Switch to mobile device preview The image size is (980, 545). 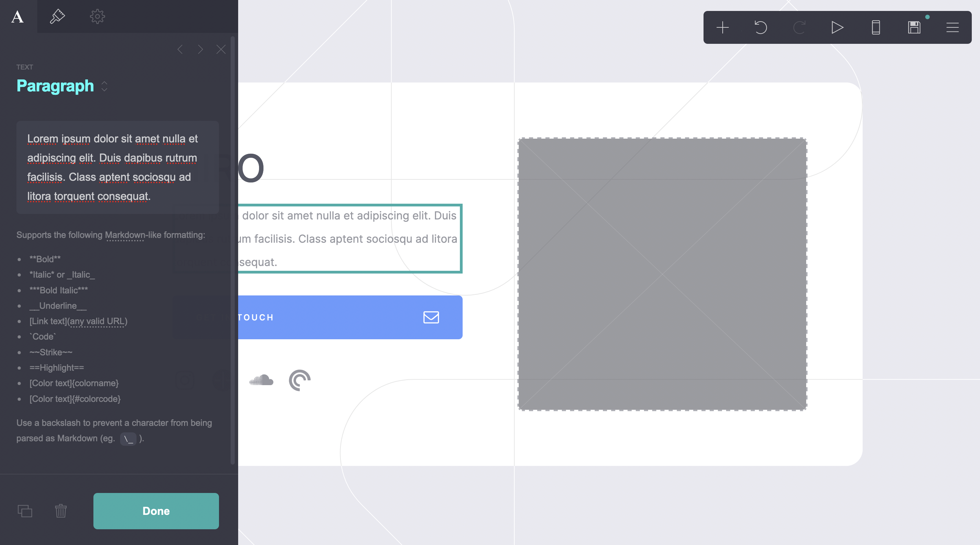pos(875,27)
